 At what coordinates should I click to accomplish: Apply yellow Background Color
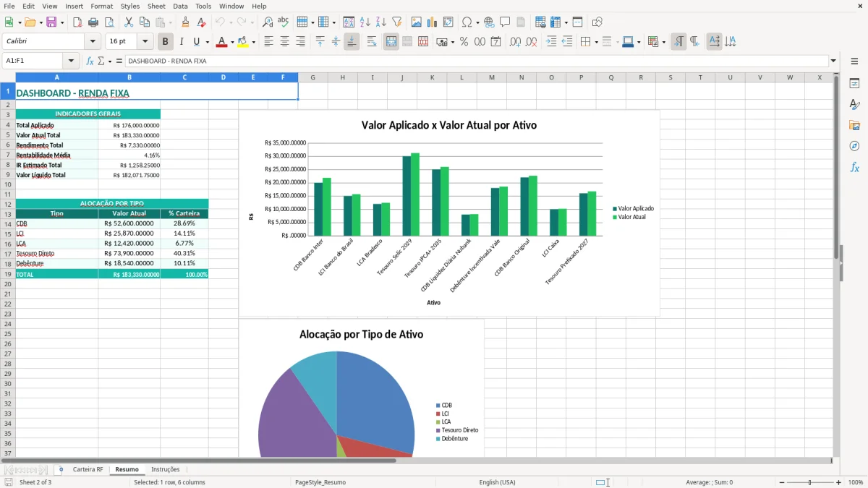tap(242, 42)
